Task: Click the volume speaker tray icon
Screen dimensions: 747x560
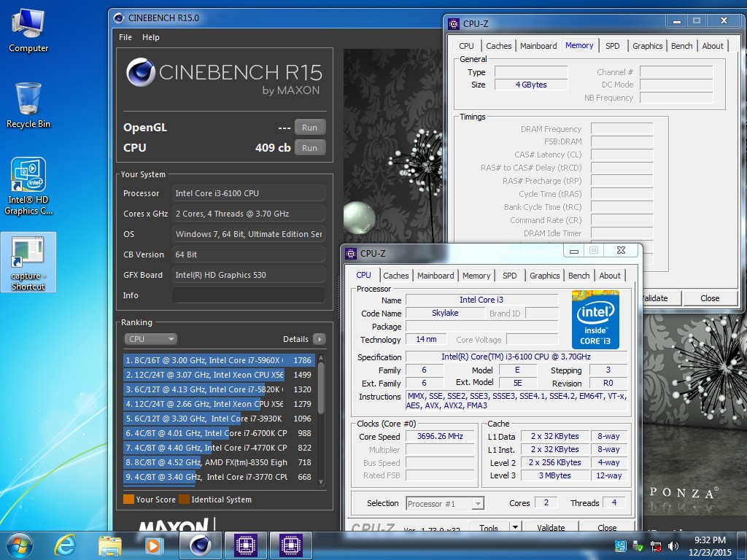Action: (673, 545)
